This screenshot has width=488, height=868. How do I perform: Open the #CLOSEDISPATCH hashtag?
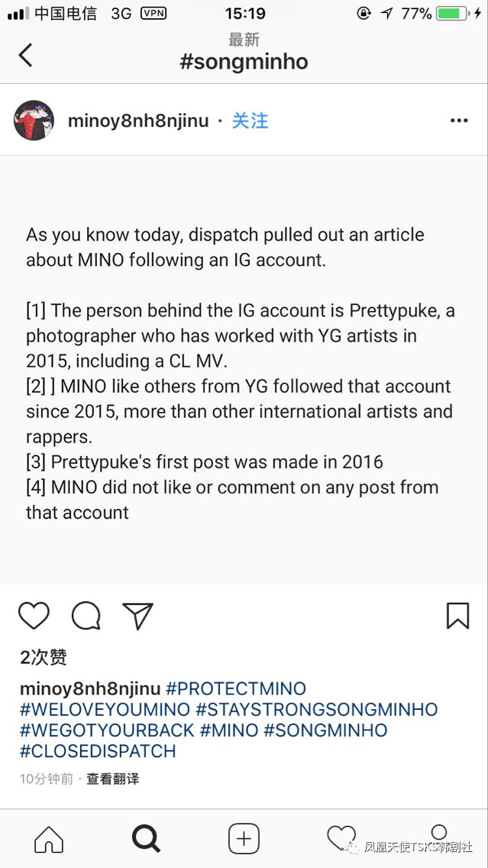coord(98,750)
